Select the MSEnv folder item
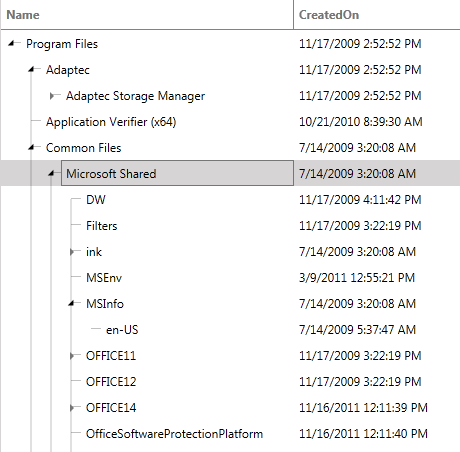Screen dimensions: 460x452 pyautogui.click(x=104, y=278)
